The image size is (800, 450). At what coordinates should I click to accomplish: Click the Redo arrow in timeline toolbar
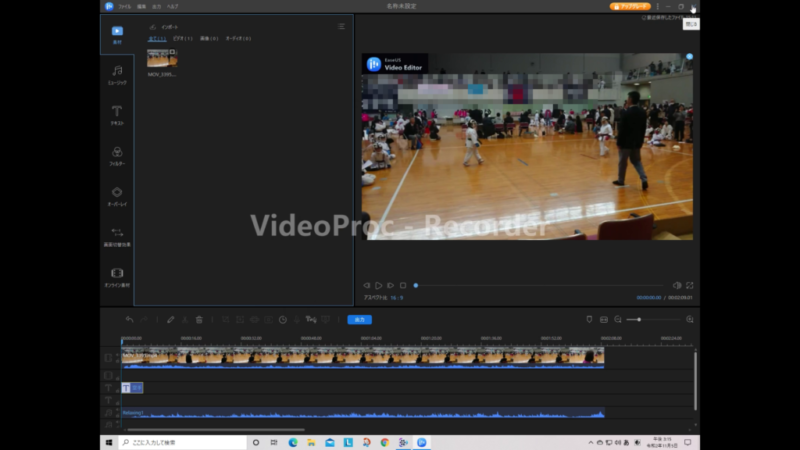click(144, 319)
